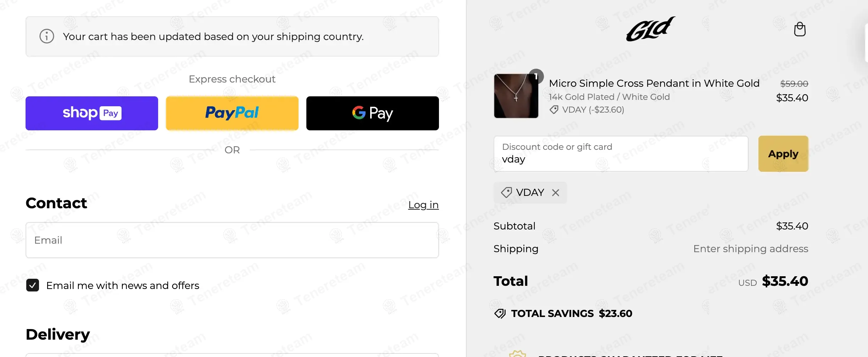This screenshot has width=868, height=357.
Task: Uncheck Email me with news and offers
Action: (x=33, y=285)
